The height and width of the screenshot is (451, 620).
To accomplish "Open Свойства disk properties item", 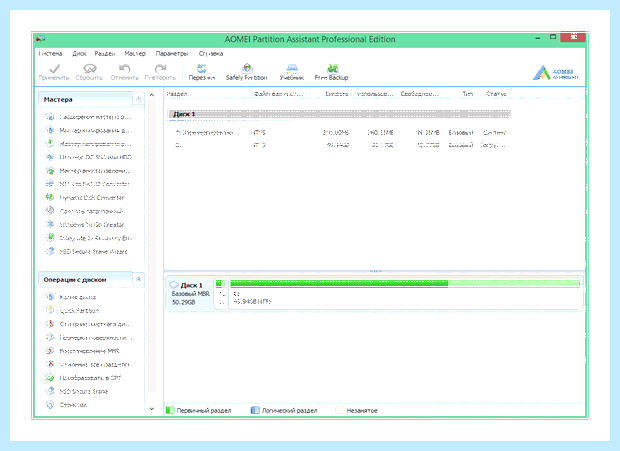I will pyautogui.click(x=66, y=405).
